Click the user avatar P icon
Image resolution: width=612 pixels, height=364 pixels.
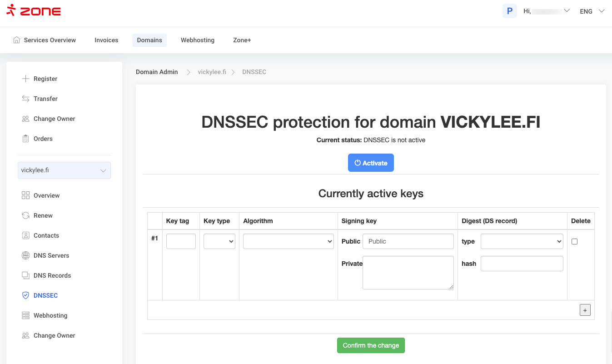509,11
